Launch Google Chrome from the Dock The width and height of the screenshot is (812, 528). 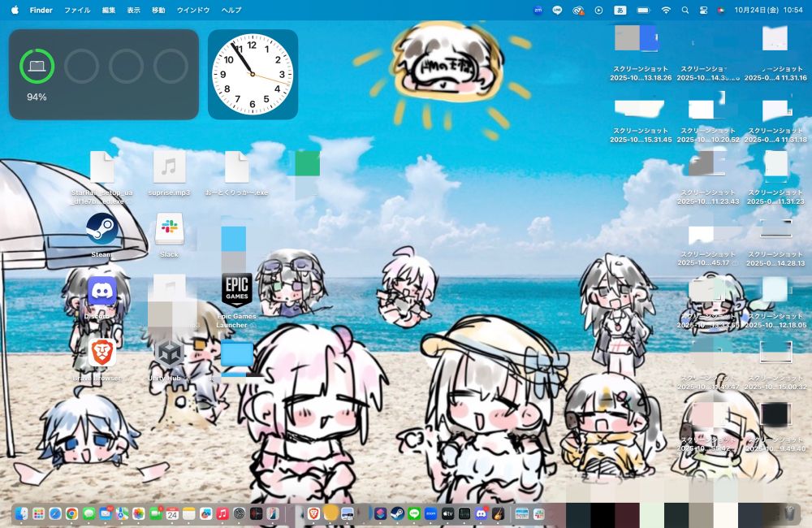point(71,513)
